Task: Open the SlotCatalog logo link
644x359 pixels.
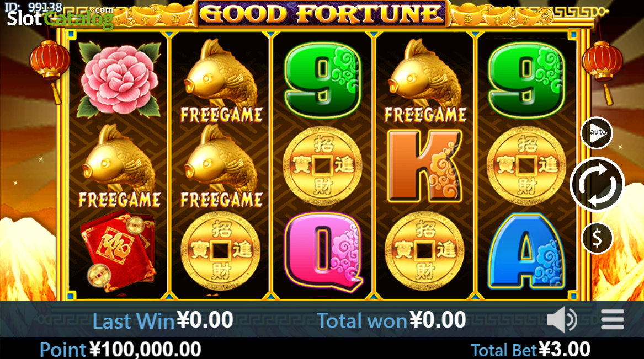Action: pos(60,17)
